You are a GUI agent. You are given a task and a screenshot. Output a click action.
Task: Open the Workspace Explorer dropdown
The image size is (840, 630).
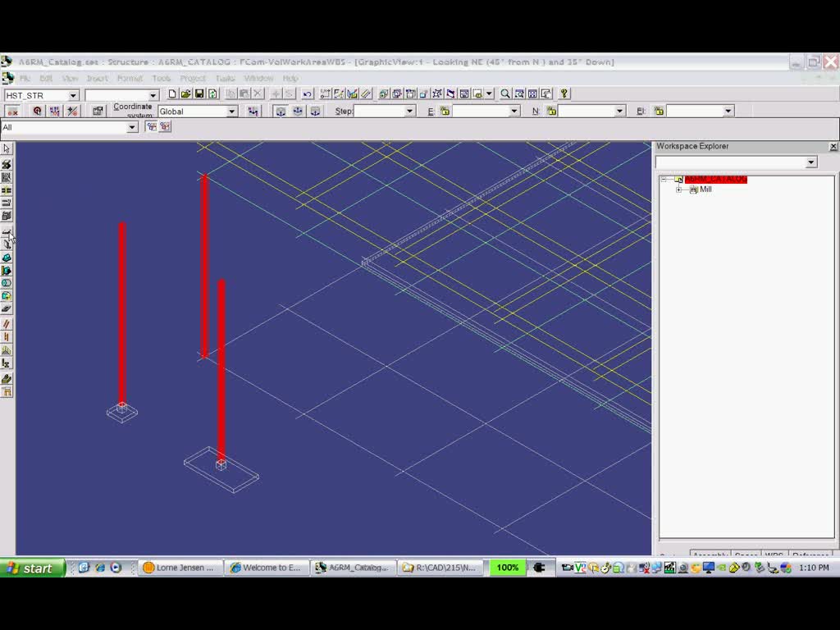point(811,162)
